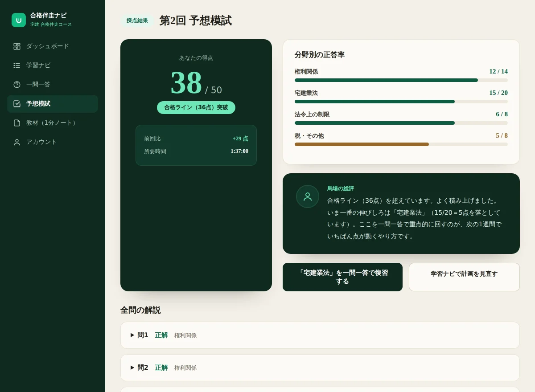
Task: Click 第2回 予想模試 heading
Action: (x=195, y=20)
